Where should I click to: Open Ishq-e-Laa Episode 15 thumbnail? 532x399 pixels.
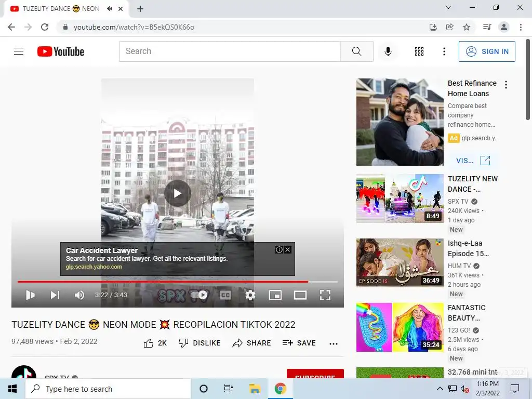(400, 262)
